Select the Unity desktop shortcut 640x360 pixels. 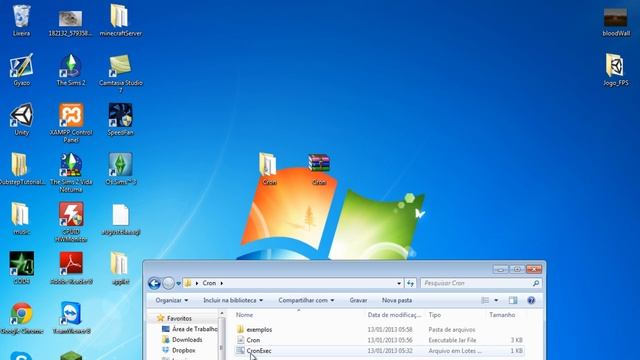pyautogui.click(x=21, y=120)
